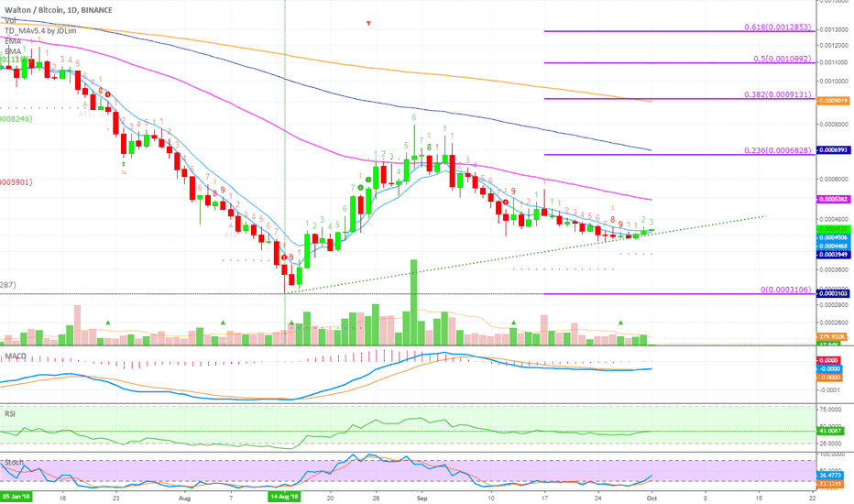854x504 pixels.
Task: Click the red down-triangle marker at chart top
Action: (368, 24)
